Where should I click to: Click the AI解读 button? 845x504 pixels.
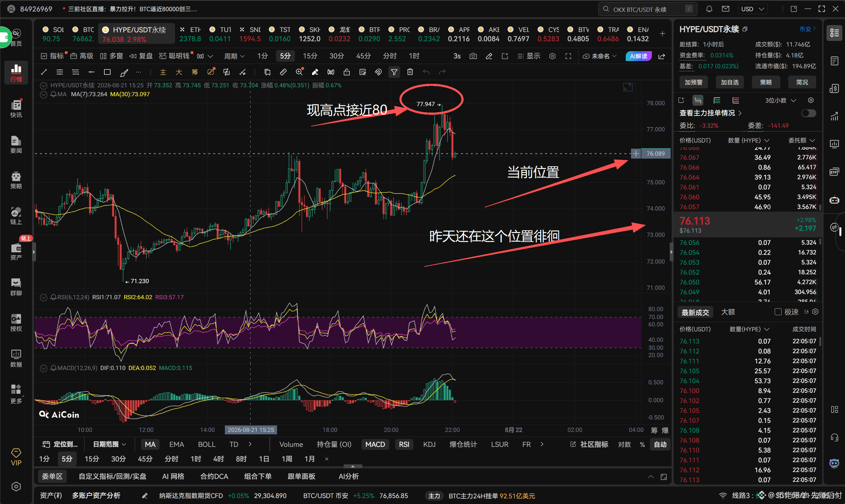638,56
